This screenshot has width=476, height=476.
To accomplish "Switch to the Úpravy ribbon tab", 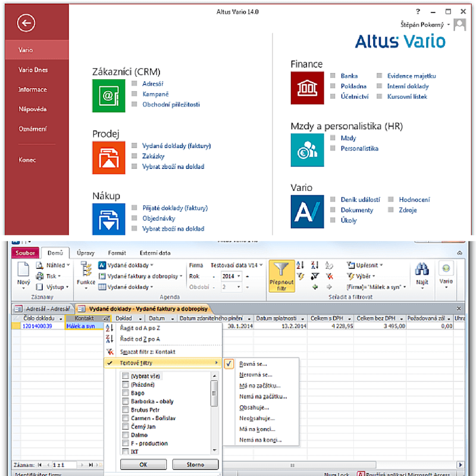I will pyautogui.click(x=86, y=253).
